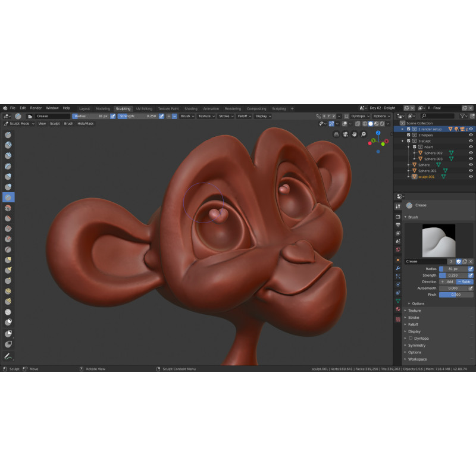Open the Object Data (green triangle) tab
Image resolution: width=476 pixels, height=476 pixels.
point(398,301)
